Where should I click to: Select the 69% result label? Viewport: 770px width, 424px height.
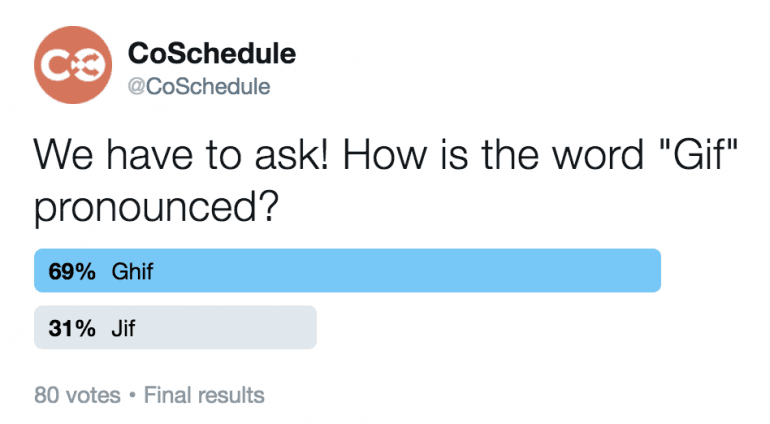point(72,271)
